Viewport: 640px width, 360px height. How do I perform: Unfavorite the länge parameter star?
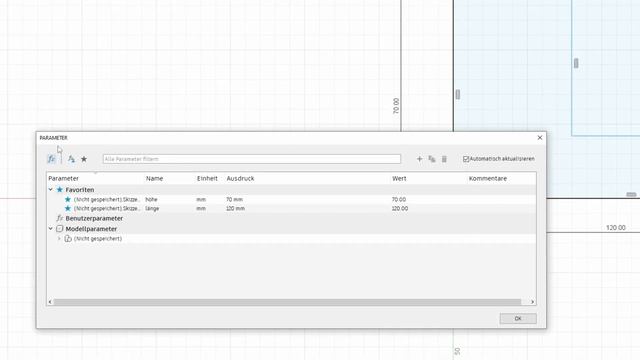(68, 209)
